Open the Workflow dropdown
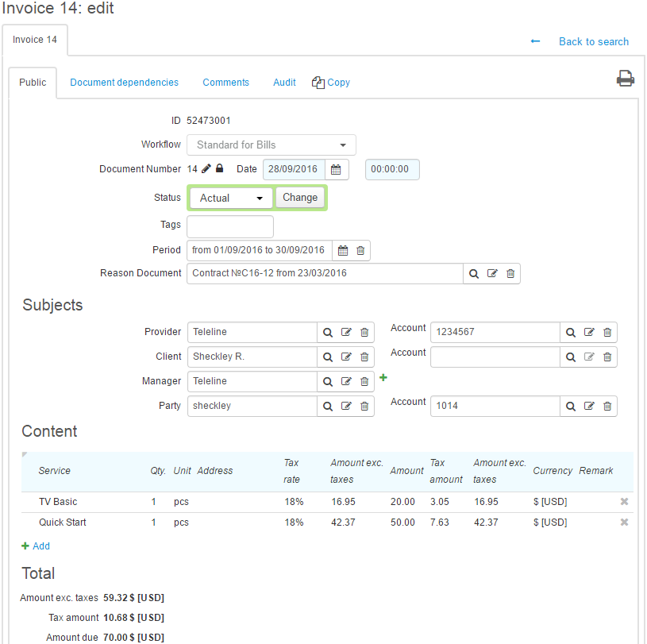The width and height of the screenshot is (647, 644). point(271,145)
